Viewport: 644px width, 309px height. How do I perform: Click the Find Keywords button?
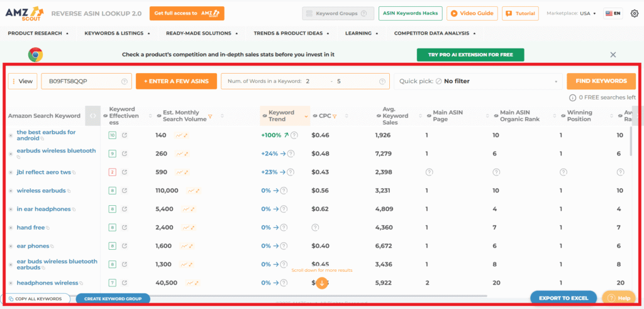pos(601,81)
